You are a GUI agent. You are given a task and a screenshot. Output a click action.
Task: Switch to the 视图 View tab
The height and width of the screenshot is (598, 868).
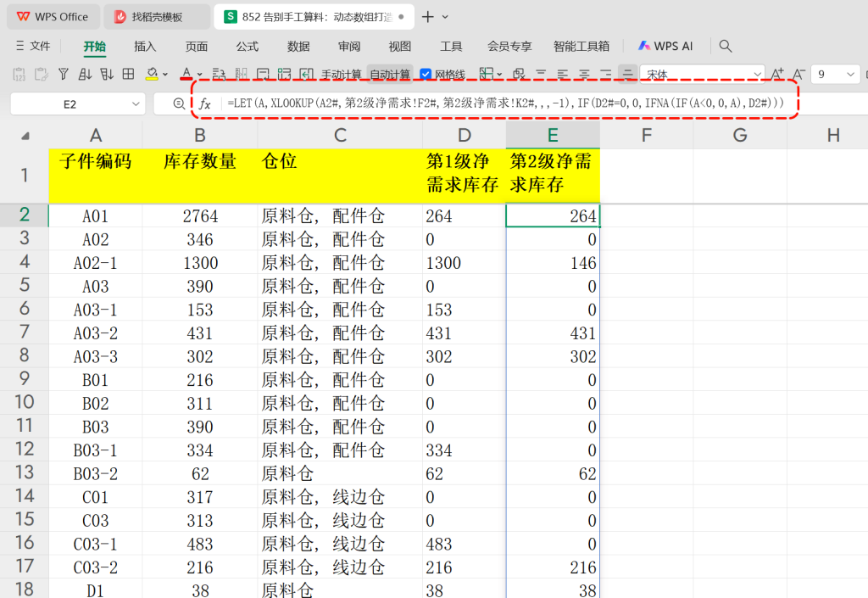pyautogui.click(x=400, y=47)
